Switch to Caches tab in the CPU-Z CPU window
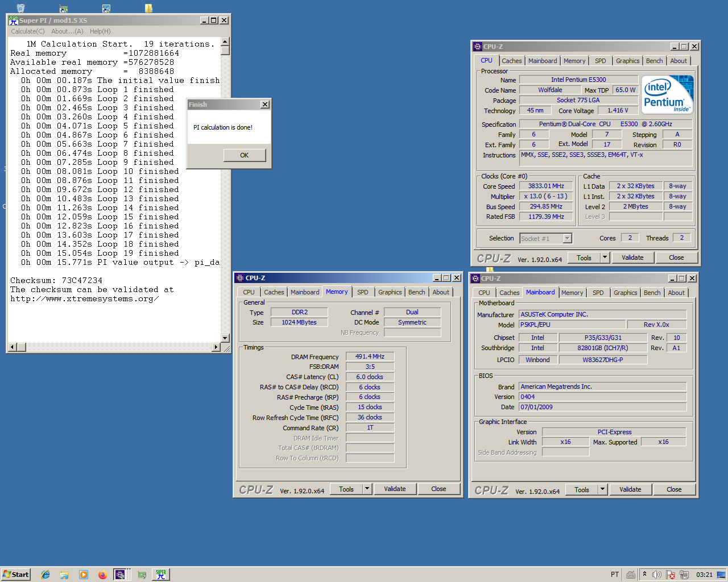 511,61
